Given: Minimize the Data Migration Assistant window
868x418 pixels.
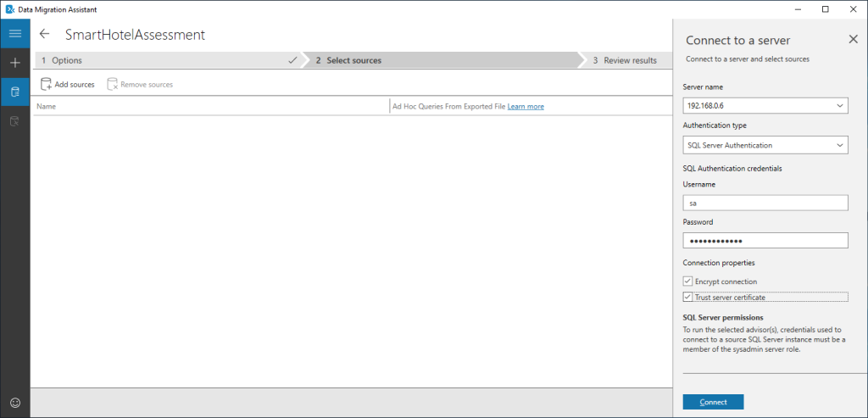Looking at the screenshot, I should [x=798, y=9].
